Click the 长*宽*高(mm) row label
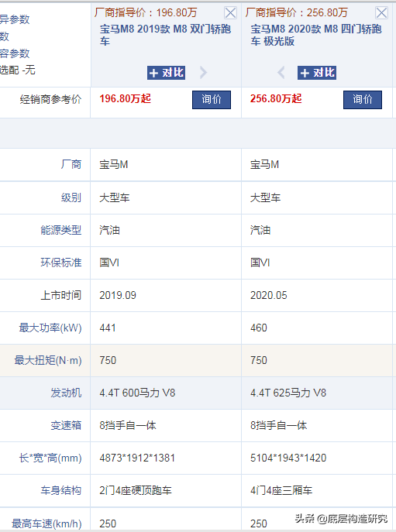The image size is (396, 532). [x=50, y=458]
